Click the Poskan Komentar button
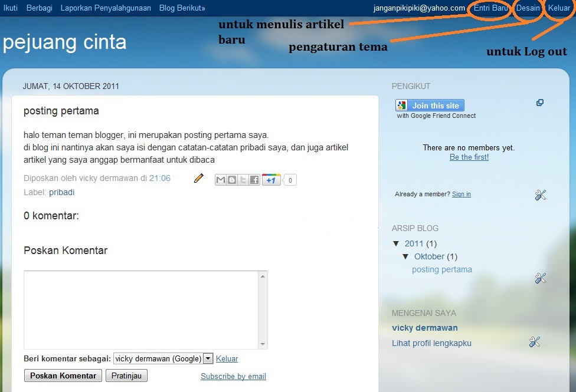The image size is (576, 392). [x=63, y=375]
